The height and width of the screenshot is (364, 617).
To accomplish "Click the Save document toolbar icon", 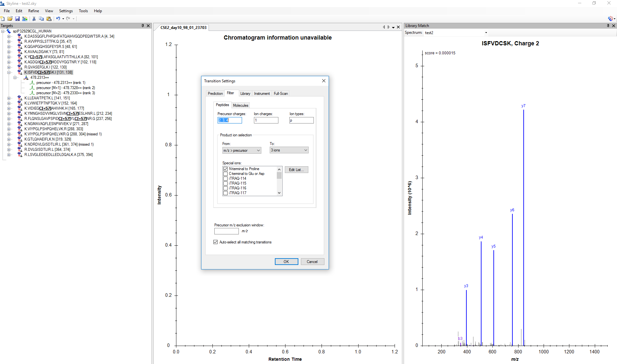I will [x=17, y=19].
